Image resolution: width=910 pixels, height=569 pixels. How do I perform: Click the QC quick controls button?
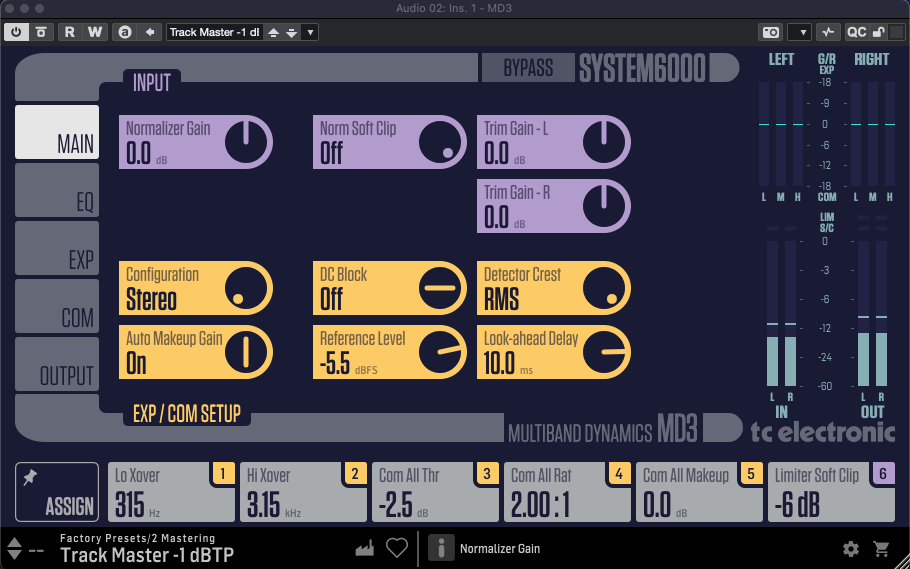pyautogui.click(x=857, y=32)
